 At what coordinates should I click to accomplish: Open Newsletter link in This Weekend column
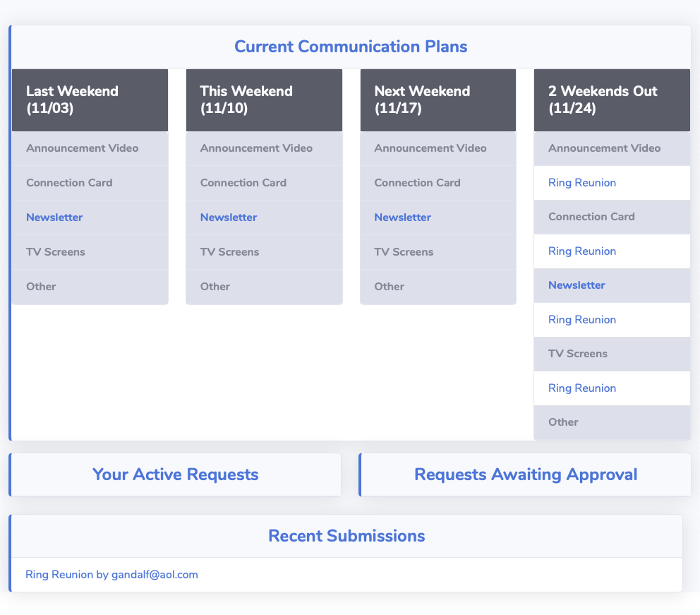(x=229, y=217)
